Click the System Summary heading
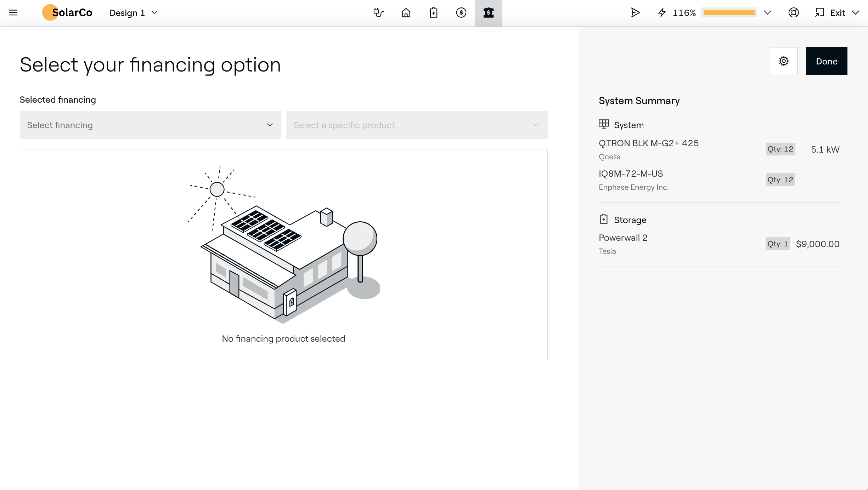This screenshot has height=490, width=868. pos(639,101)
